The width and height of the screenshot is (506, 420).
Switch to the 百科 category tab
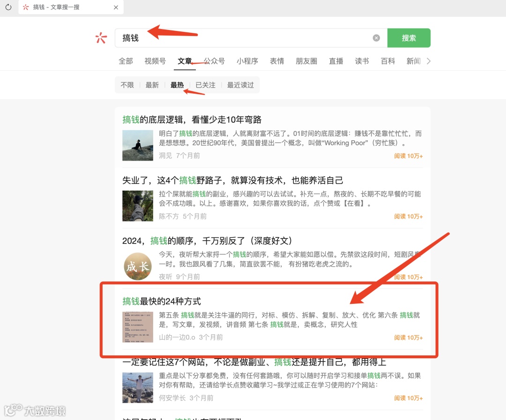(x=387, y=61)
